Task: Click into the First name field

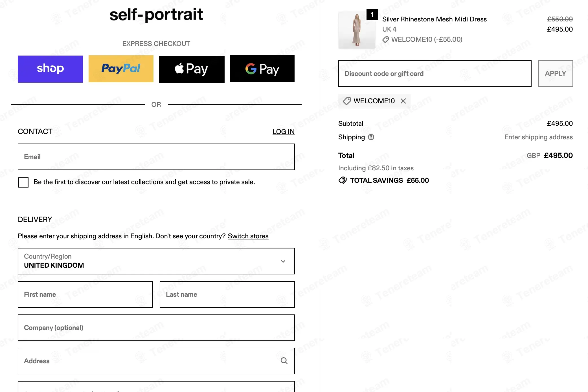Action: click(85, 294)
